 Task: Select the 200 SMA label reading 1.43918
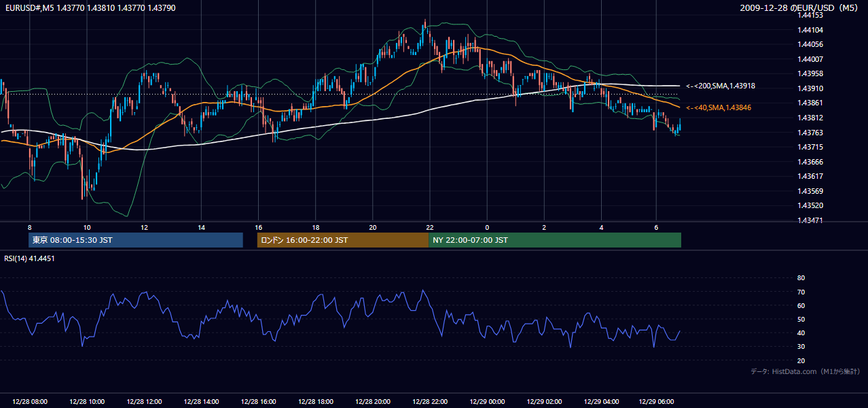point(721,86)
